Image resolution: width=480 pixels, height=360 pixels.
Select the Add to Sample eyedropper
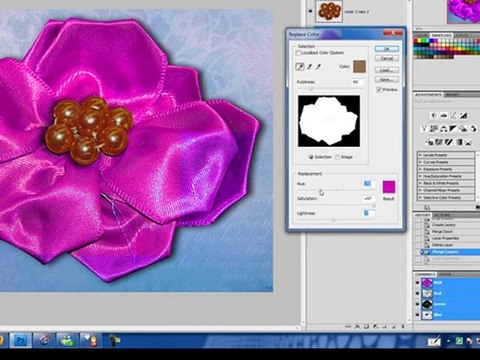pos(309,67)
